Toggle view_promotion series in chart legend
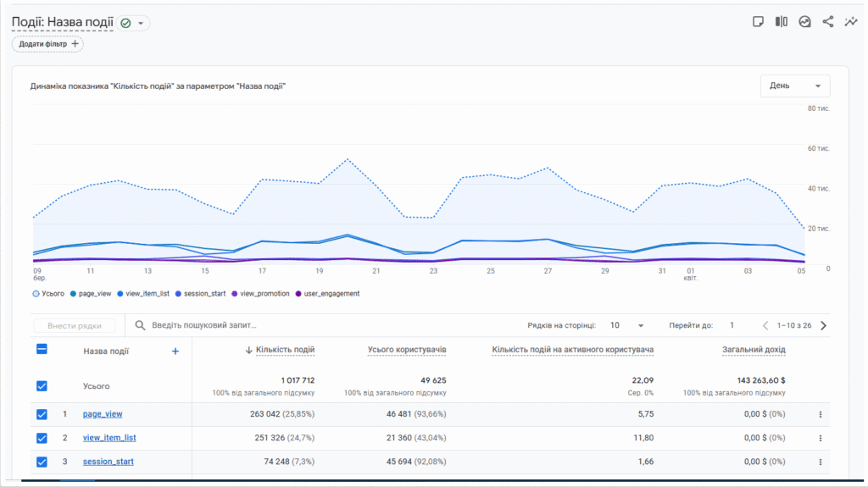868x487 pixels. coord(260,294)
